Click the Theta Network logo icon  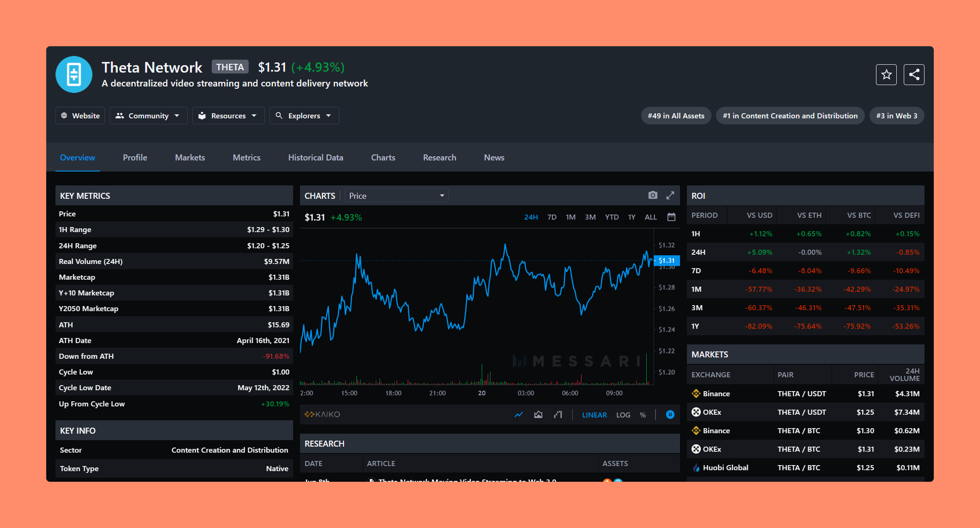click(74, 74)
